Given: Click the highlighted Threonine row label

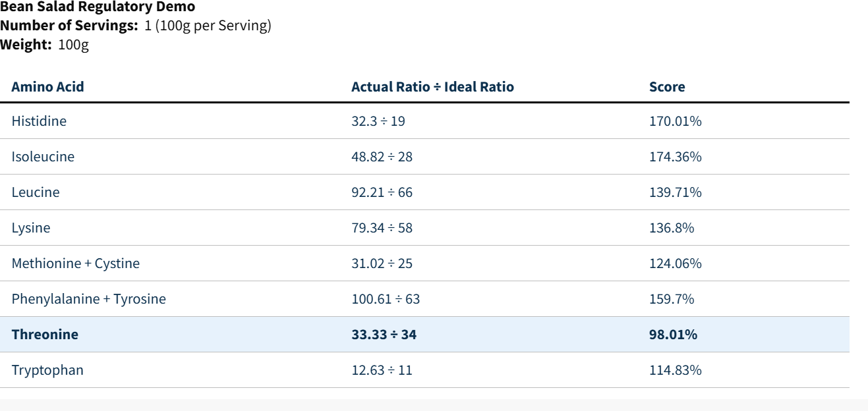Looking at the screenshot, I should 45,335.
